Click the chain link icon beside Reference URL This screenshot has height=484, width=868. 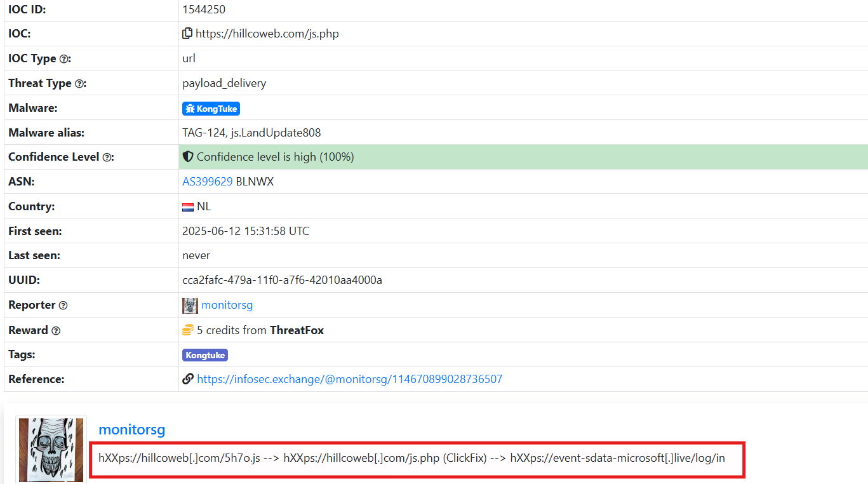(x=187, y=379)
